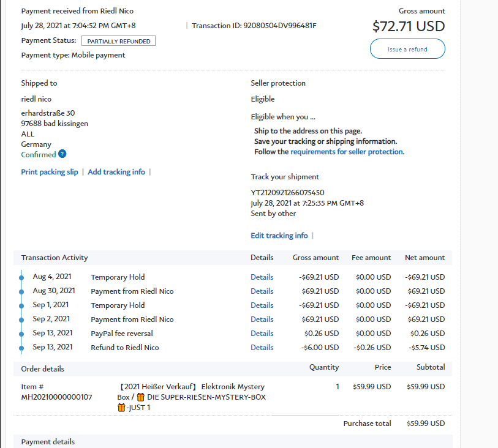View Details for Sep 1 Temporary Hold
Viewport: 498px width, 448px height.
(x=262, y=305)
